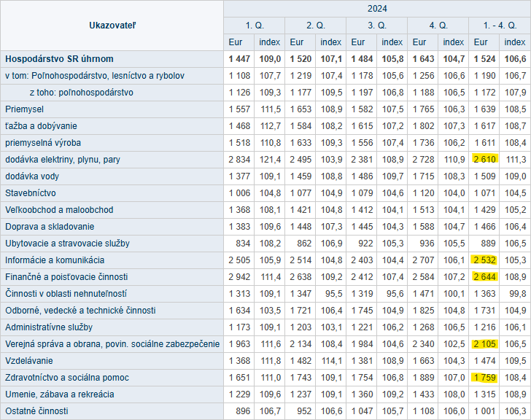Select the "1. Q." quarter header

pyautogui.click(x=255, y=26)
